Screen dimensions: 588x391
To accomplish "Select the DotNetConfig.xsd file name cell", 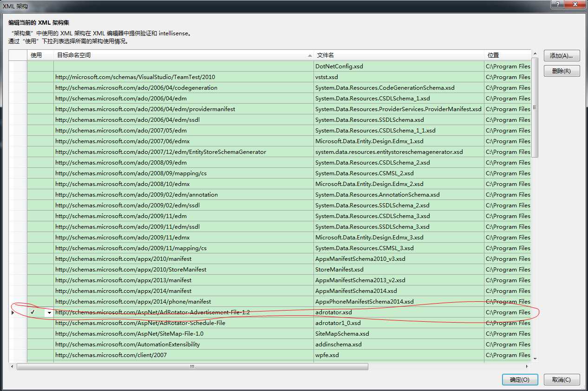I will [399, 66].
